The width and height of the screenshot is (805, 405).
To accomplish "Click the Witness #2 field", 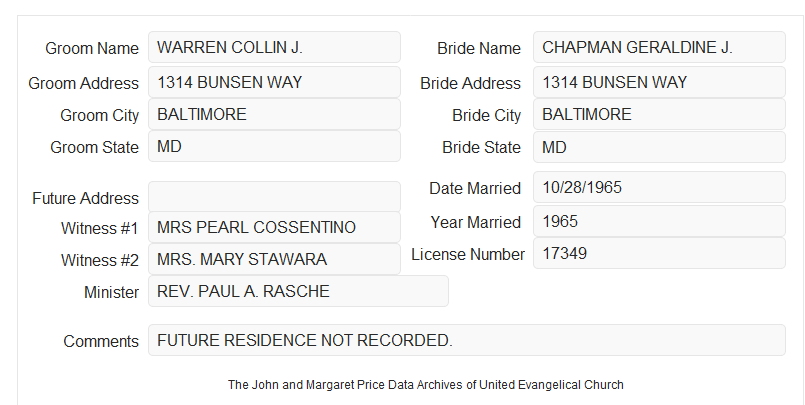I will (274, 259).
